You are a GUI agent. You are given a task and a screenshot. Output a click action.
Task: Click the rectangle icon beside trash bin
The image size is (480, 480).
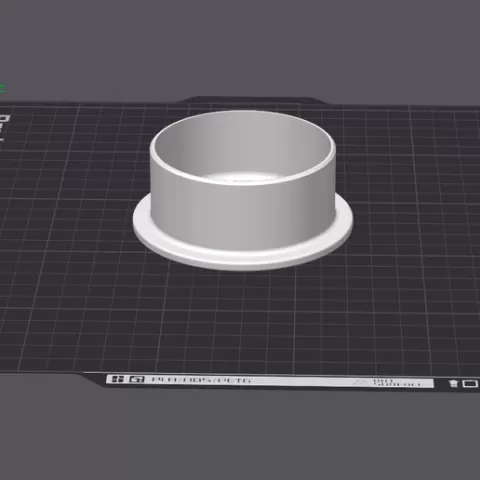pos(469,384)
